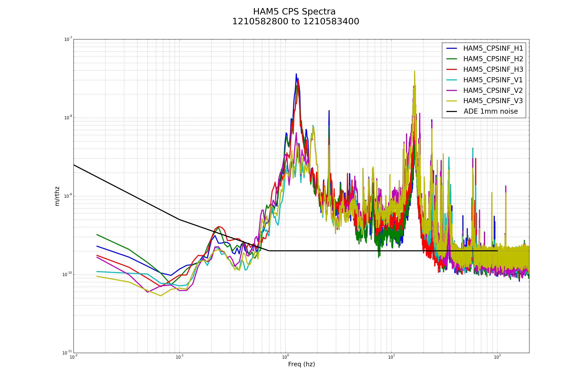Click the GPS time range subtitle text
Screen dimensions: 588x392
295,22
